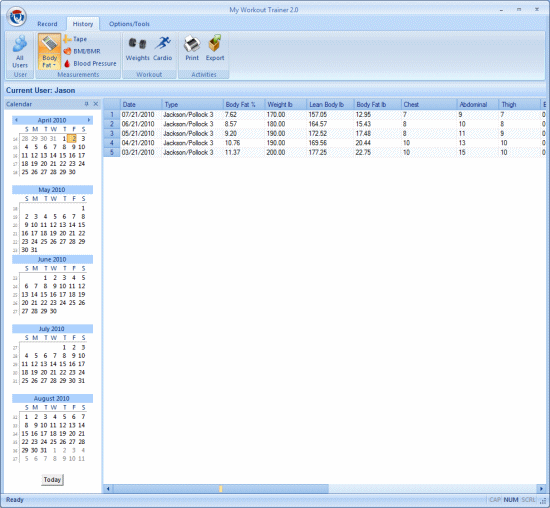This screenshot has height=508, width=550.
Task: Select July 21 in the calendar
Action: point(53,372)
